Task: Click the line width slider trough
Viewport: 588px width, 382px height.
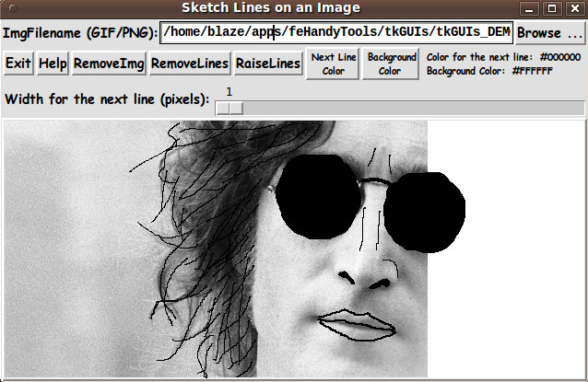Action: 400,109
